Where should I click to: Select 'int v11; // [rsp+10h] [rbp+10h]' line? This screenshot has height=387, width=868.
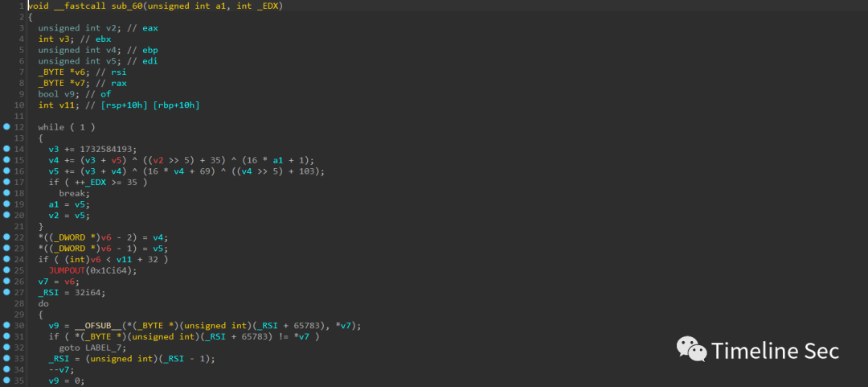click(119, 105)
